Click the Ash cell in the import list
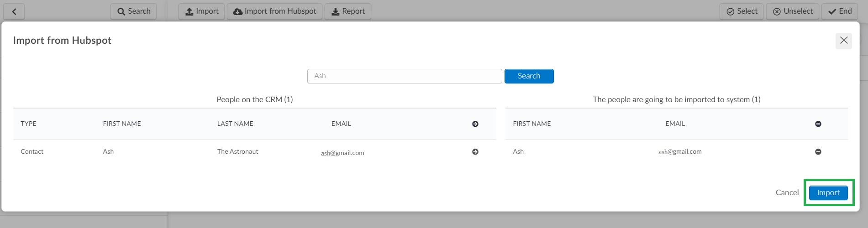This screenshot has height=228, width=868. tap(518, 151)
